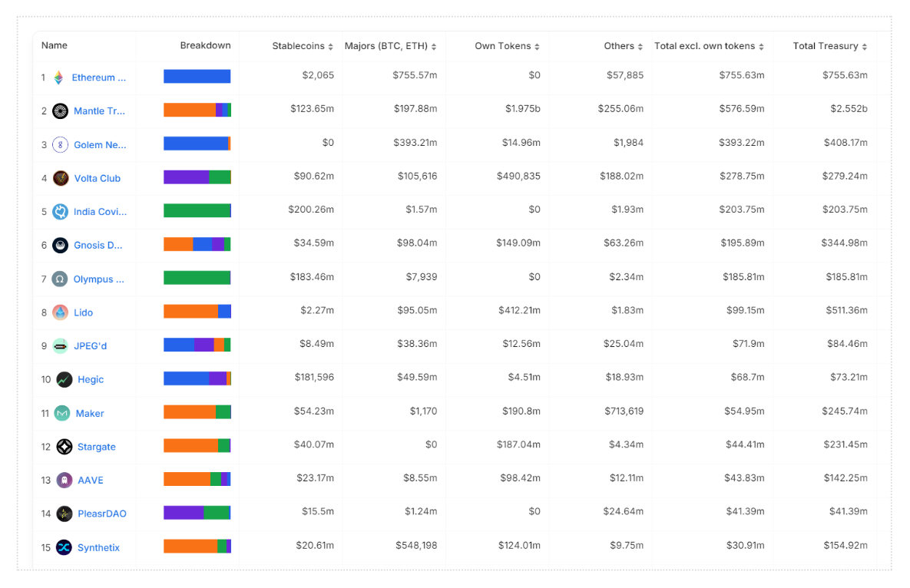The width and height of the screenshot is (910, 588).
Task: Click the Ethereum logo icon in row 1
Action: tap(58, 77)
